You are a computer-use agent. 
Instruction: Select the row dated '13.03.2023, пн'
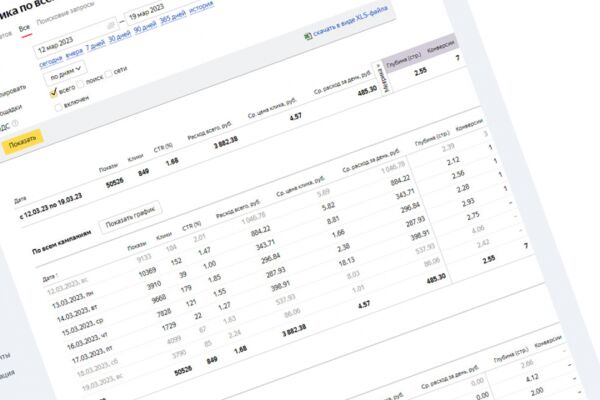(x=72, y=300)
